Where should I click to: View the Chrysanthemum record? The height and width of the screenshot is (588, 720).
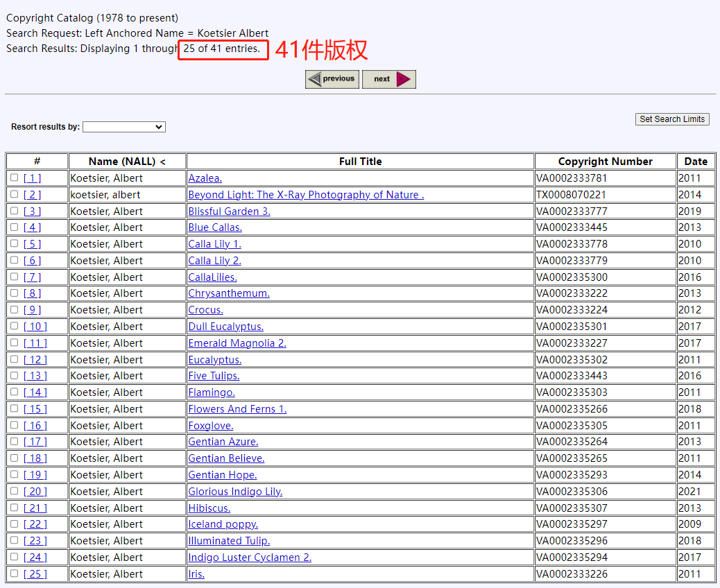(228, 293)
